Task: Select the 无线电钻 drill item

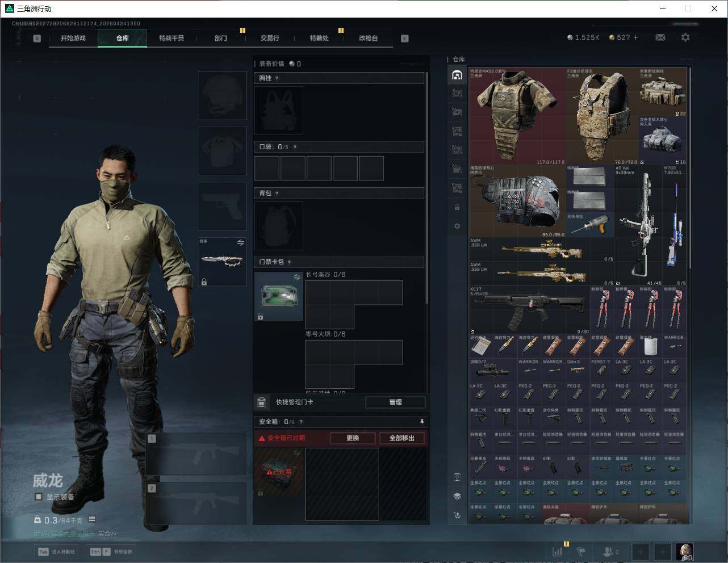Action: click(x=590, y=225)
